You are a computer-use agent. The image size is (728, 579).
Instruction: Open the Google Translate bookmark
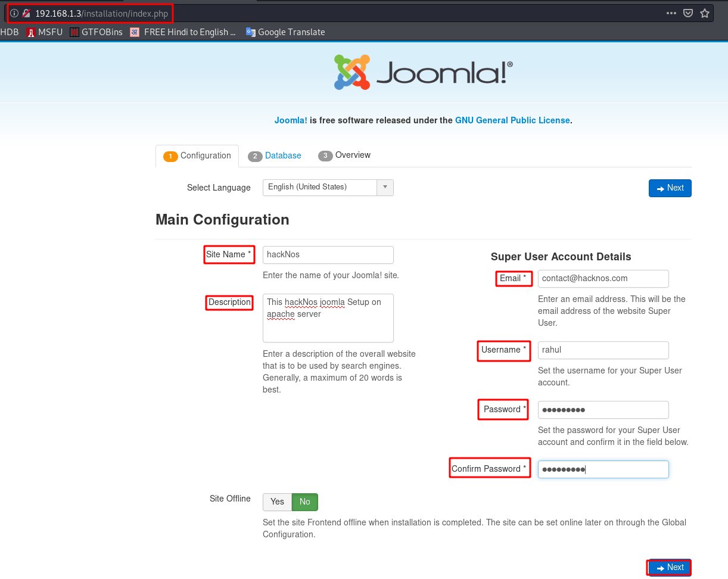pos(286,32)
